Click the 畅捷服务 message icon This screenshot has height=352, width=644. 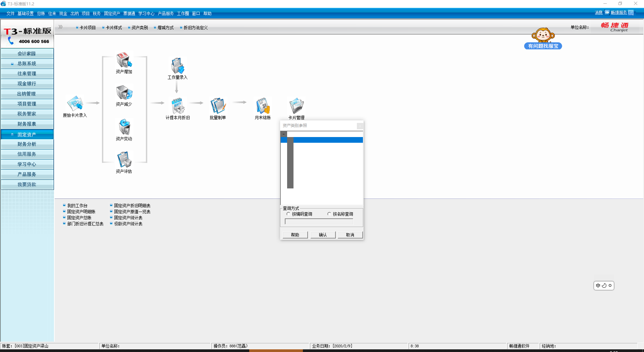631,13
